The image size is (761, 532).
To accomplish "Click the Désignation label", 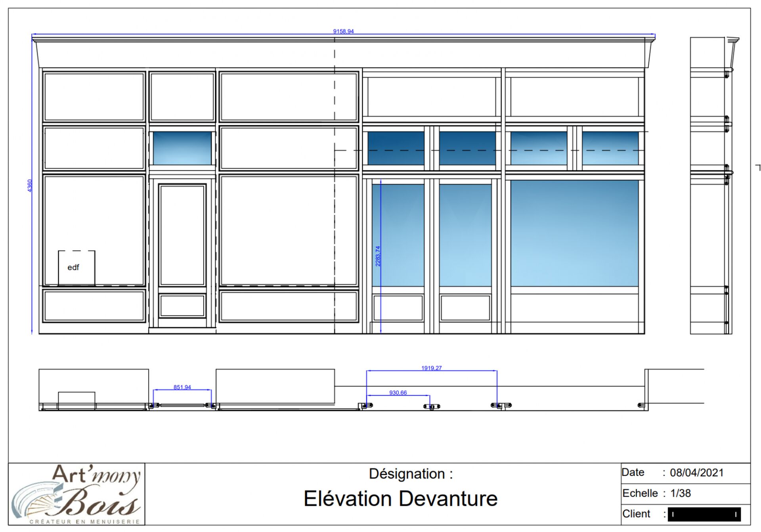I will [411, 474].
